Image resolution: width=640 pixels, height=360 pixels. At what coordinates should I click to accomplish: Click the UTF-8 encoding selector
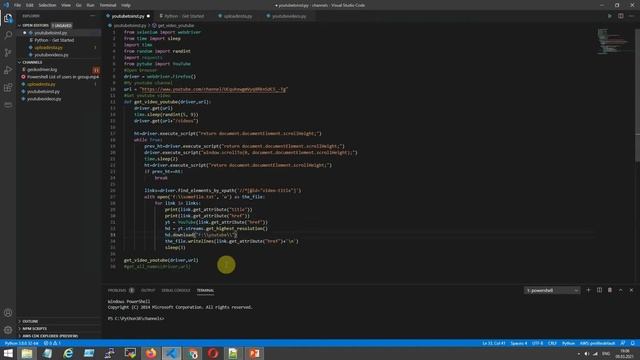(x=538, y=343)
